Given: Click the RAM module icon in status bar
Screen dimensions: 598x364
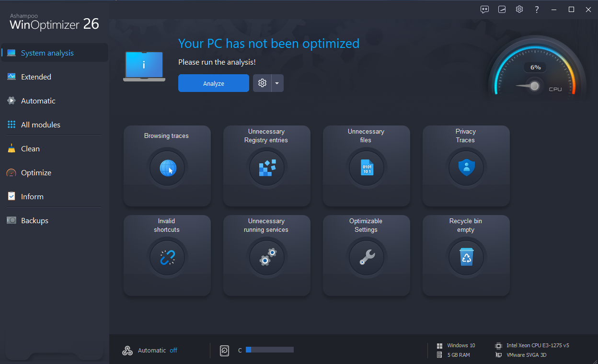Looking at the screenshot, I should click(x=439, y=355).
